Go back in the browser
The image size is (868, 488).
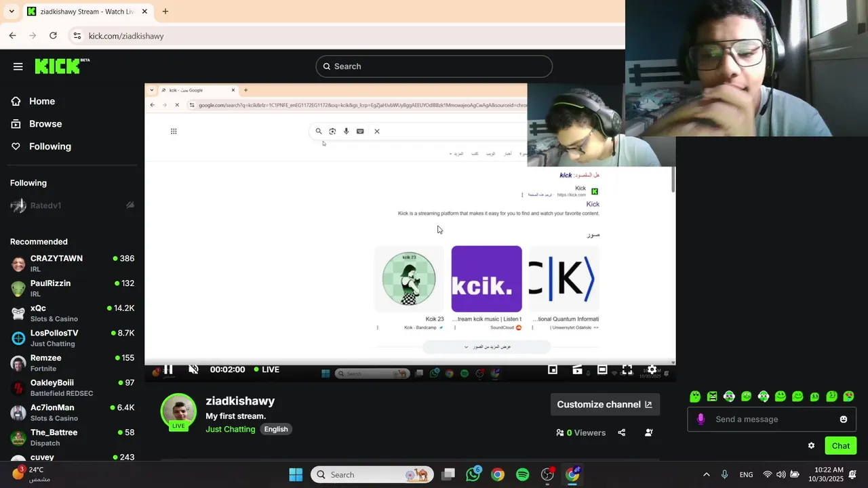(x=13, y=36)
